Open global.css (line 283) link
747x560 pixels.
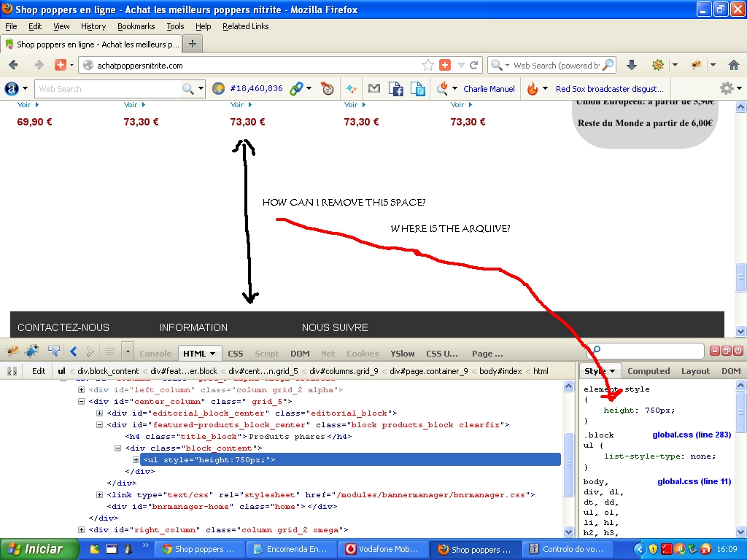692,435
